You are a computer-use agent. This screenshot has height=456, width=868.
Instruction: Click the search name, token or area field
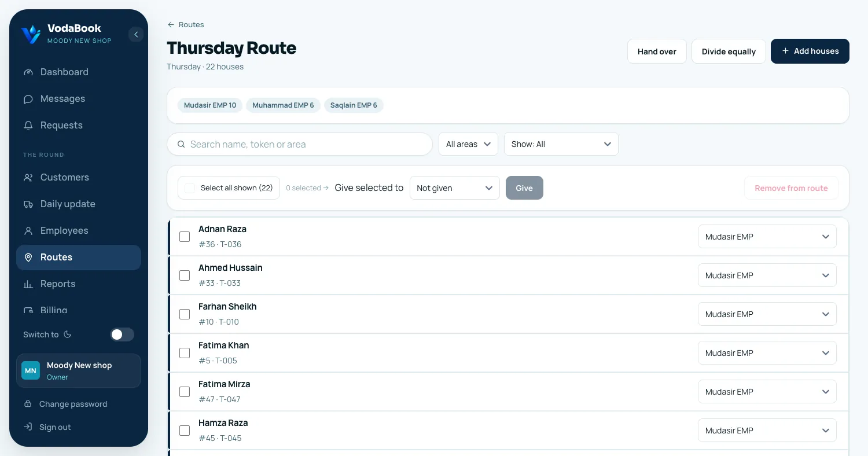(x=300, y=144)
